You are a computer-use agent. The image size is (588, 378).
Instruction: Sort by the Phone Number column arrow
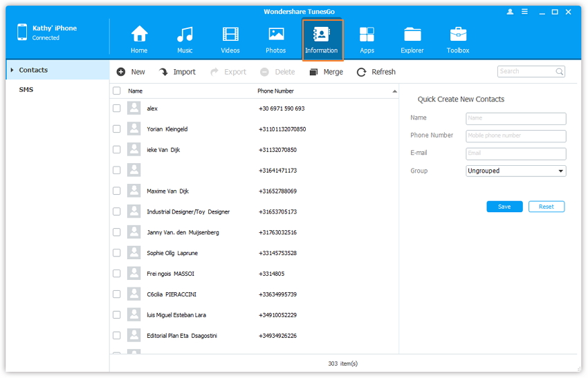[x=395, y=91]
